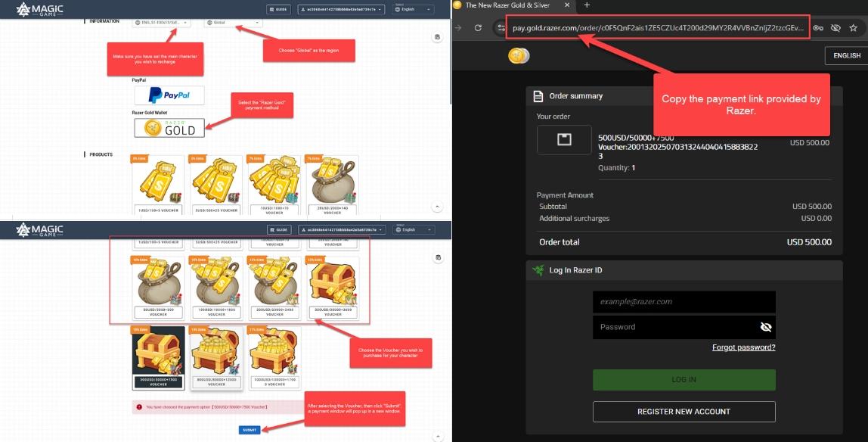
Task: Click the Razer Gold coin logo
Action: coord(519,55)
